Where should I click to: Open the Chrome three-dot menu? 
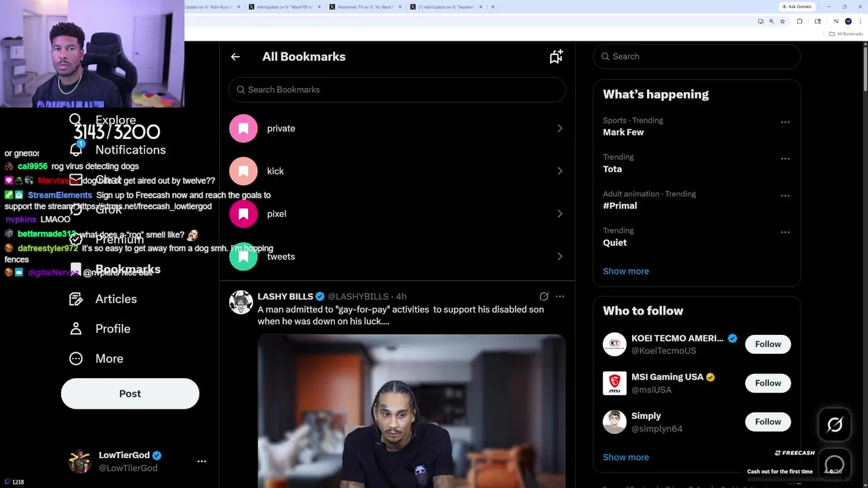pyautogui.click(x=860, y=22)
